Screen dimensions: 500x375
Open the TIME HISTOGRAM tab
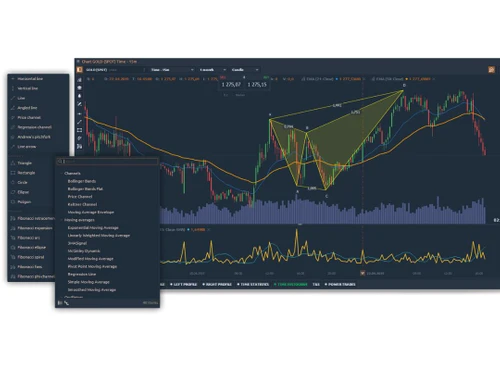pyautogui.click(x=290, y=284)
